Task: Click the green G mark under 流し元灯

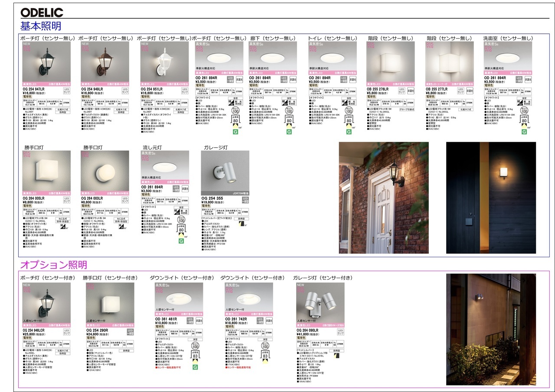Action: 181,241
